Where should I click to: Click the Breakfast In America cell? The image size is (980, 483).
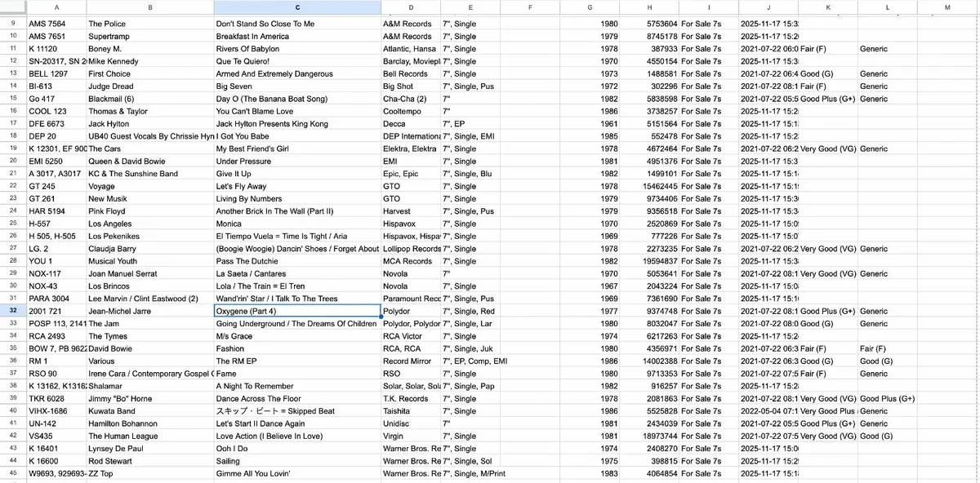[x=296, y=37]
